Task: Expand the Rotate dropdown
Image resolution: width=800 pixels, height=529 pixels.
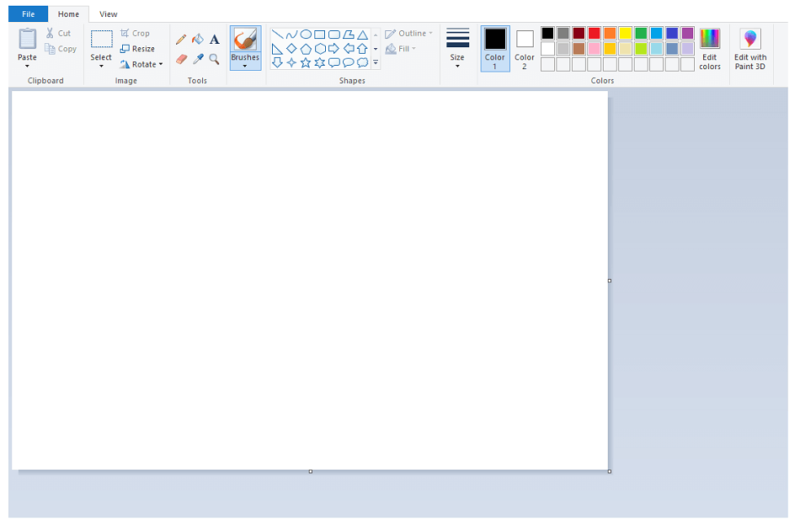Action: (x=161, y=64)
